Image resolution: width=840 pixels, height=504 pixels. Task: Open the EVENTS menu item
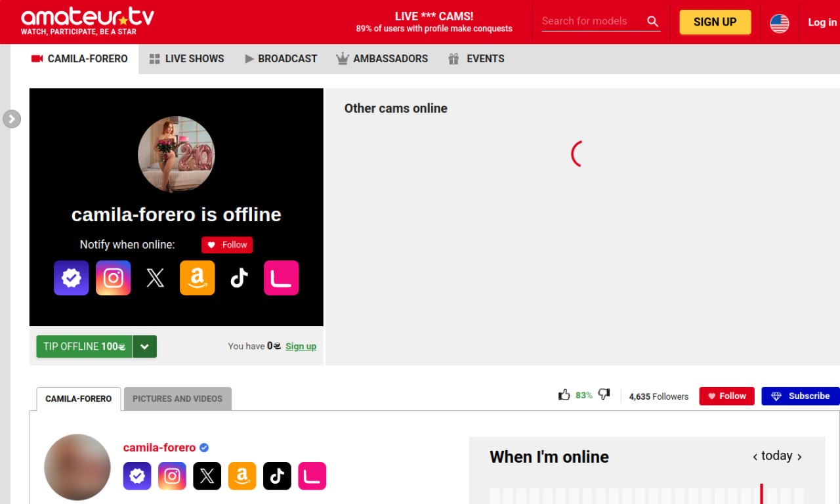point(476,59)
